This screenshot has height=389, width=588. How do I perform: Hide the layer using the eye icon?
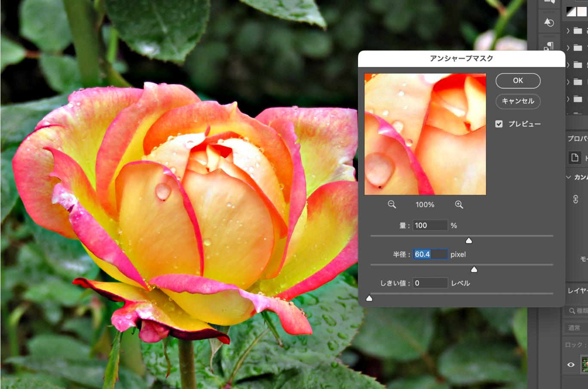pyautogui.click(x=571, y=364)
